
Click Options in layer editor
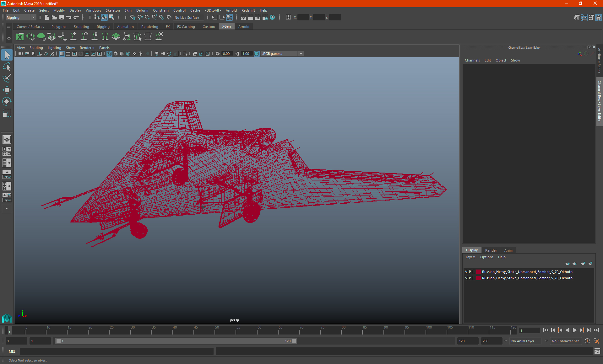(x=486, y=257)
